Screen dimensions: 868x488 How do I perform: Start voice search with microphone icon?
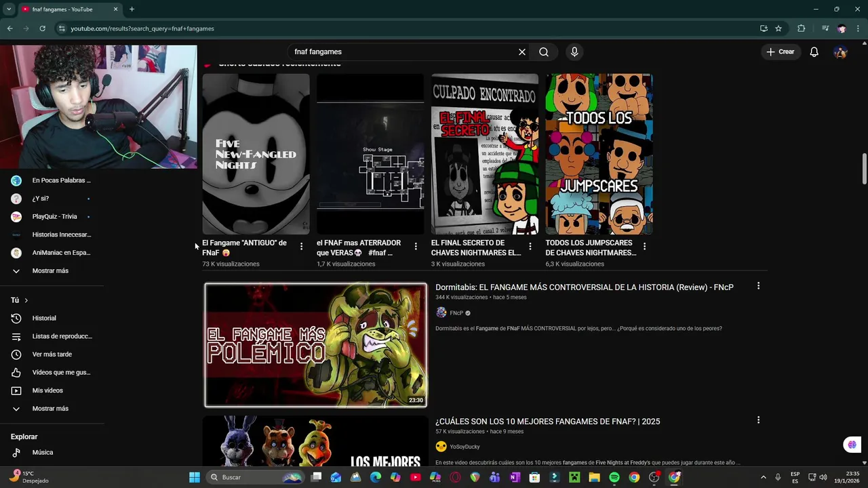574,52
